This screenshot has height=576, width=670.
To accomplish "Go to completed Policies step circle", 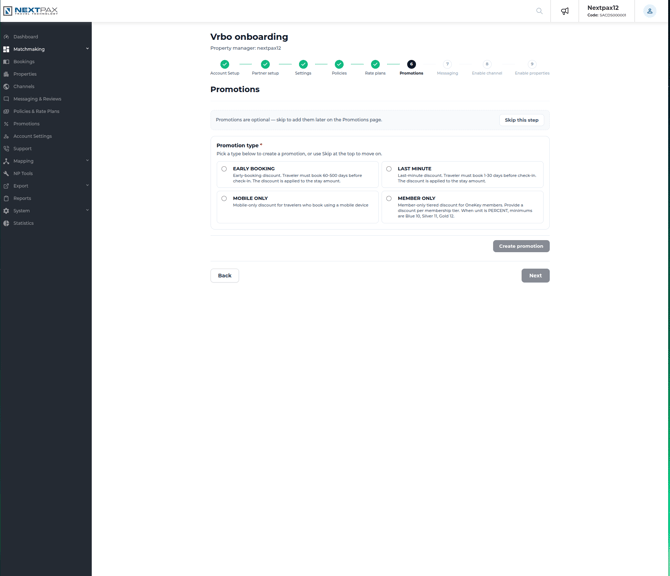I will pos(339,64).
